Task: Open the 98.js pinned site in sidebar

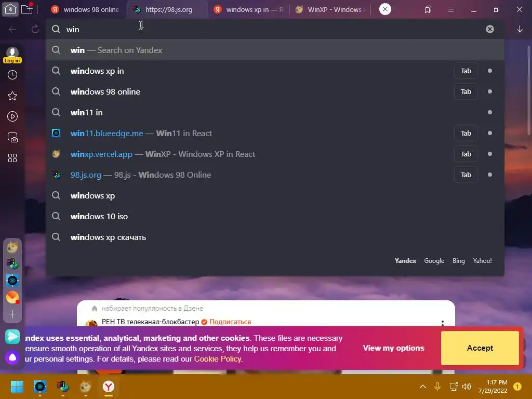Action: click(12, 264)
